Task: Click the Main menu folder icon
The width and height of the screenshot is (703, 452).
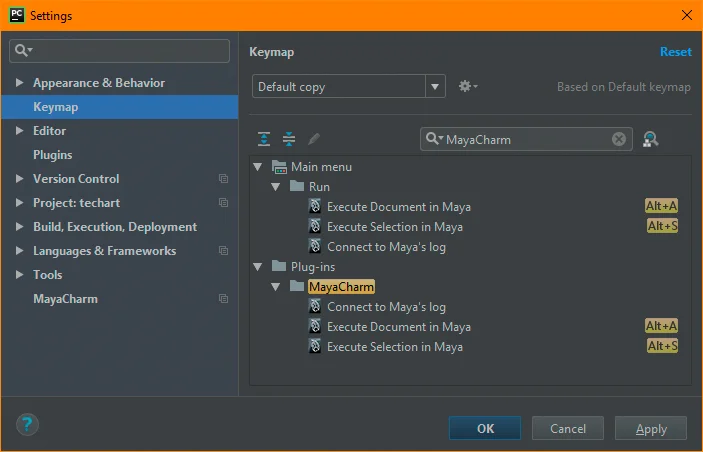Action: point(279,167)
